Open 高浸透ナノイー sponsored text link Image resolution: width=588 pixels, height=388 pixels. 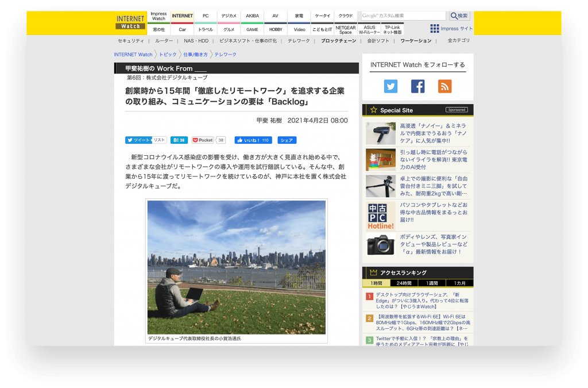click(x=433, y=133)
